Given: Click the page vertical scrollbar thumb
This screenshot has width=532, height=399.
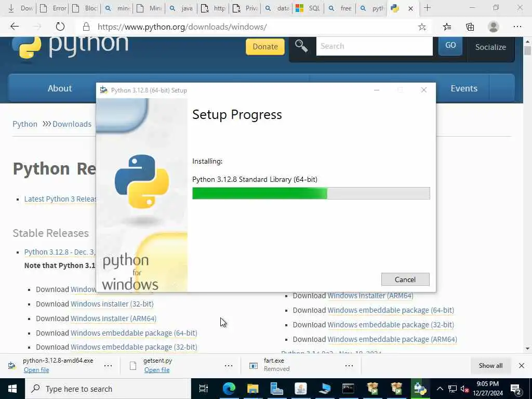Looking at the screenshot, I should click(x=527, y=51).
